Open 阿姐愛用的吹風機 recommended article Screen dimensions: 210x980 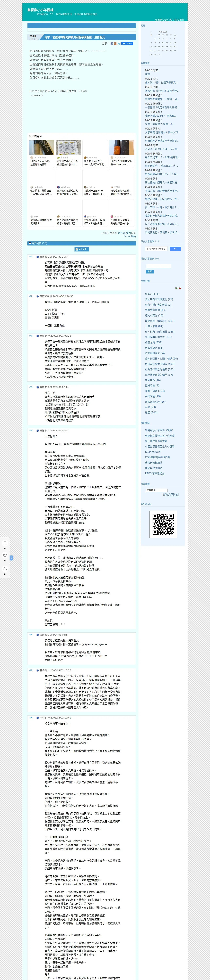tap(122, 193)
